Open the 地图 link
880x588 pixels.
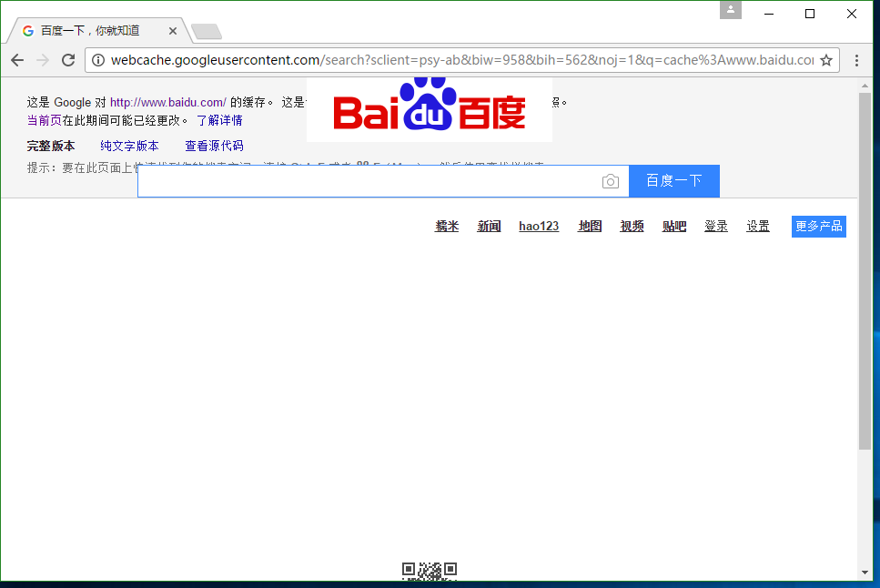click(590, 226)
